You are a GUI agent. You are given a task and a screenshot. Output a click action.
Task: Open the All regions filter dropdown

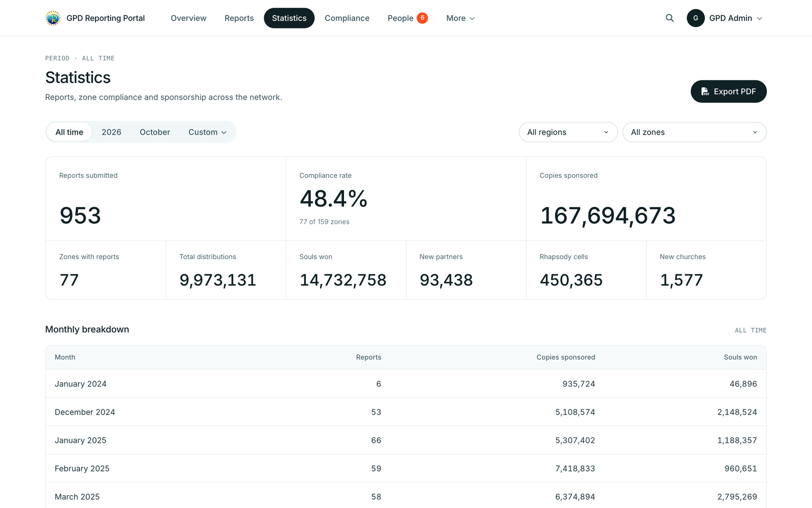[568, 132]
